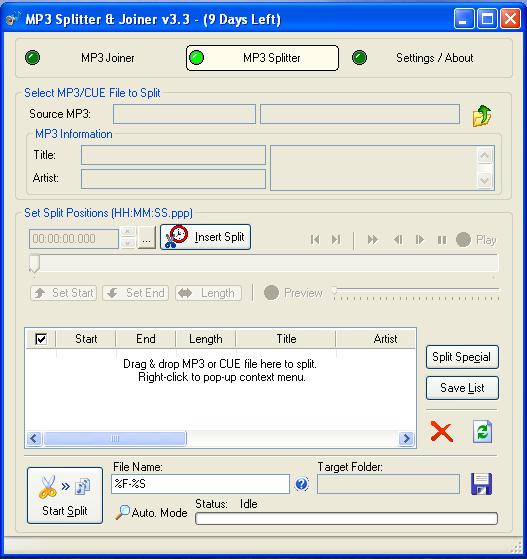Viewport: 527px width, 559px height.
Task: Click the File Name pattern field
Action: (x=200, y=484)
